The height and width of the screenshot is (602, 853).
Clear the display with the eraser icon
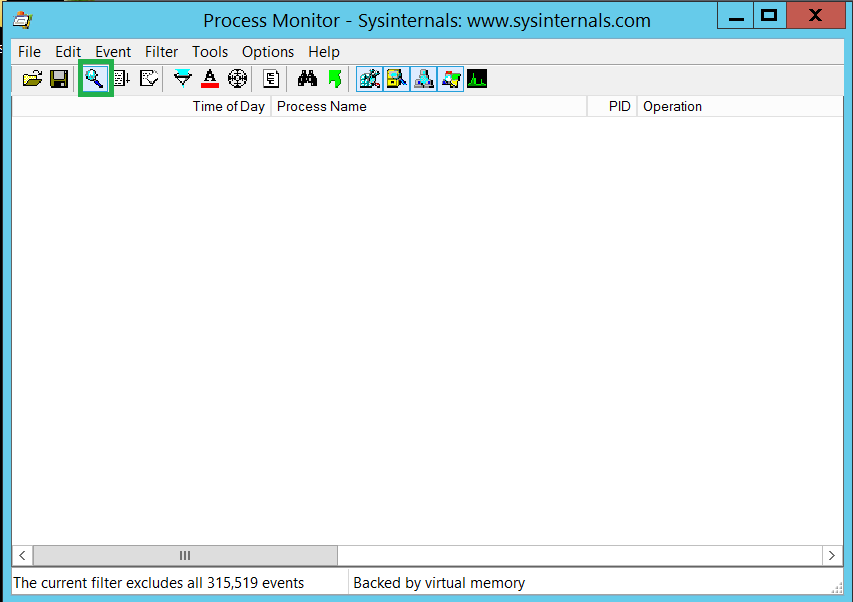pyautogui.click(x=149, y=79)
